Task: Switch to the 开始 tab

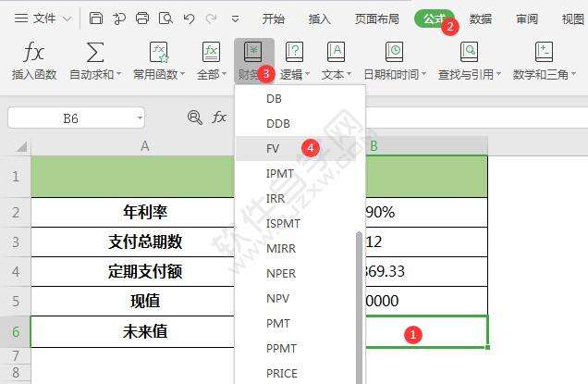Action: click(273, 19)
